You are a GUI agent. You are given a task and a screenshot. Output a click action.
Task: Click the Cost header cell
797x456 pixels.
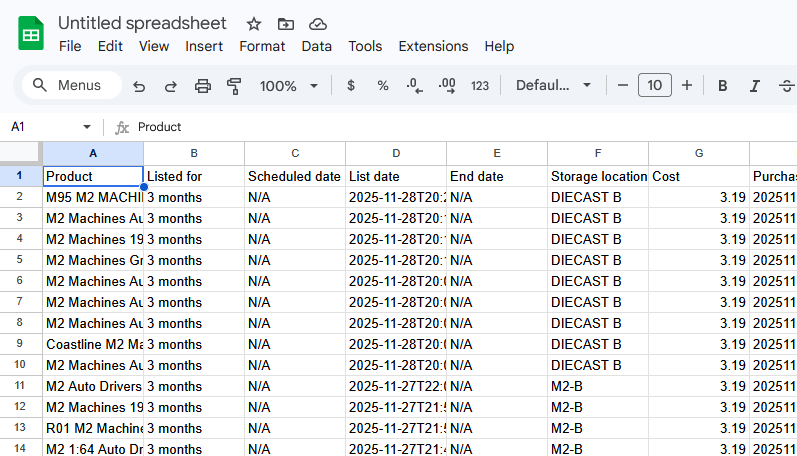coord(699,176)
